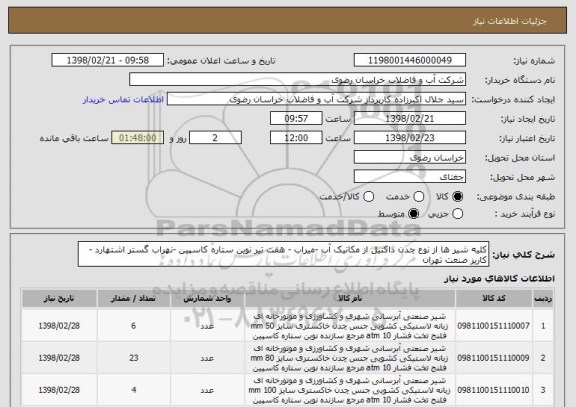Click the اطلاعات کالاهای مورد نیاز heading

tap(499, 278)
